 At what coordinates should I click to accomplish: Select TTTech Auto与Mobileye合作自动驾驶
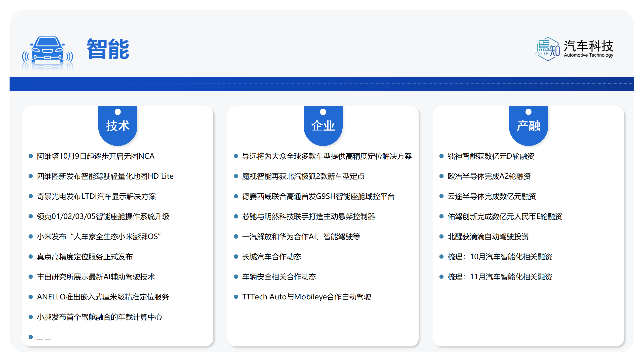coord(307,297)
